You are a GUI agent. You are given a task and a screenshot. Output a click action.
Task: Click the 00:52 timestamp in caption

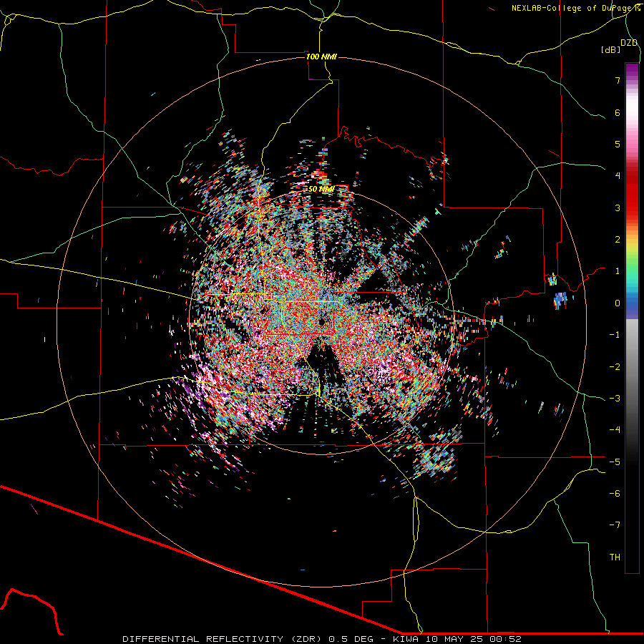tap(506, 639)
